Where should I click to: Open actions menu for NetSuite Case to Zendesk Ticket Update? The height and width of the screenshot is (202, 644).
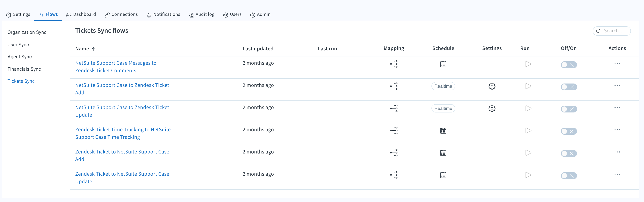(x=617, y=108)
